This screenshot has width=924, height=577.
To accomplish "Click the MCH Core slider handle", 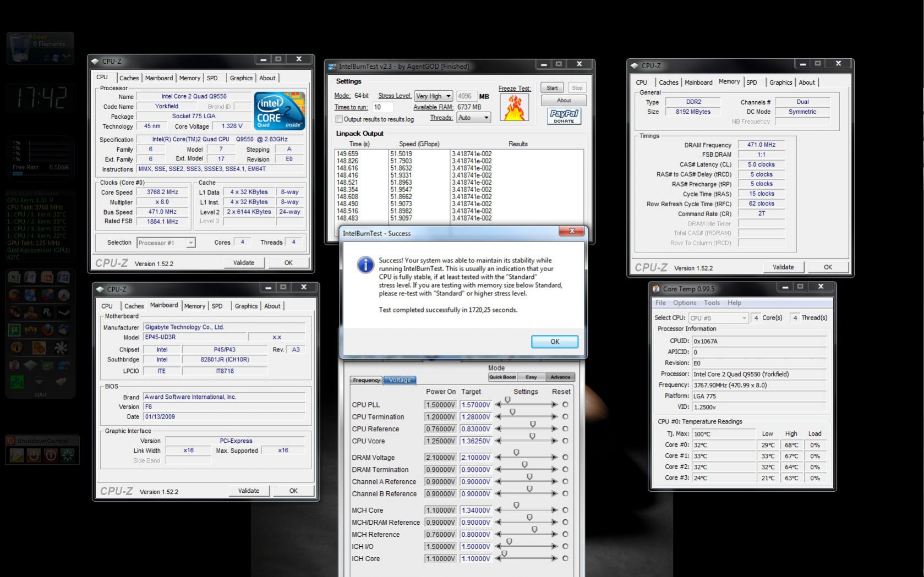I will pyautogui.click(x=516, y=505).
